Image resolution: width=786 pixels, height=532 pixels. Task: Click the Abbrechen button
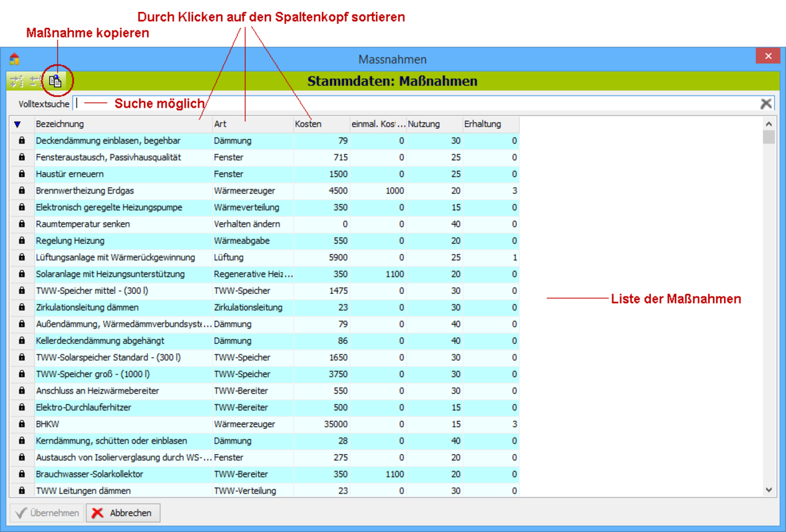point(123,513)
